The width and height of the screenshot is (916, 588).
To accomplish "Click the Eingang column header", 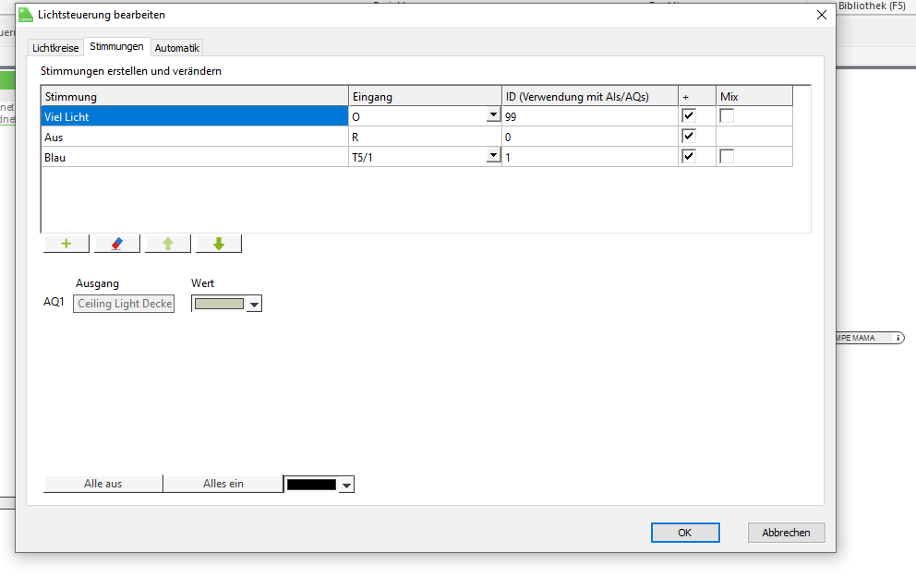I will click(x=425, y=96).
